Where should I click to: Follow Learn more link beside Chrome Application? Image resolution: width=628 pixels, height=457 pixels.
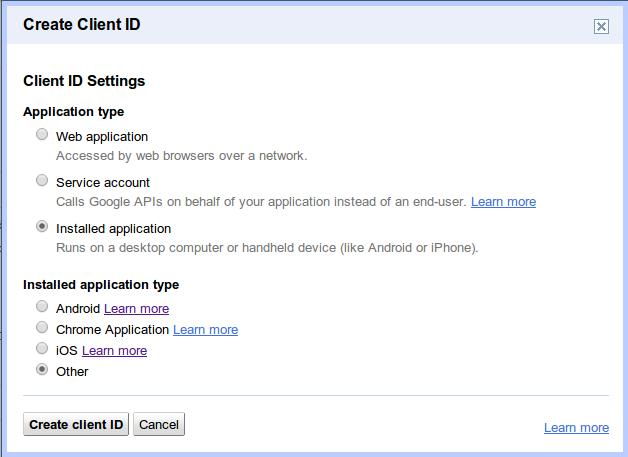click(205, 330)
